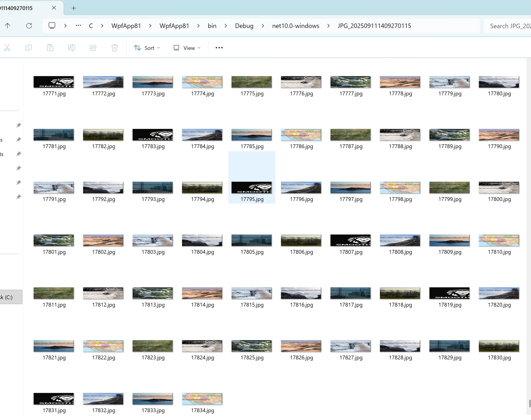The height and width of the screenshot is (420, 531).
Task: Expand chevron after Debug breadcrumb
Action: (263, 26)
